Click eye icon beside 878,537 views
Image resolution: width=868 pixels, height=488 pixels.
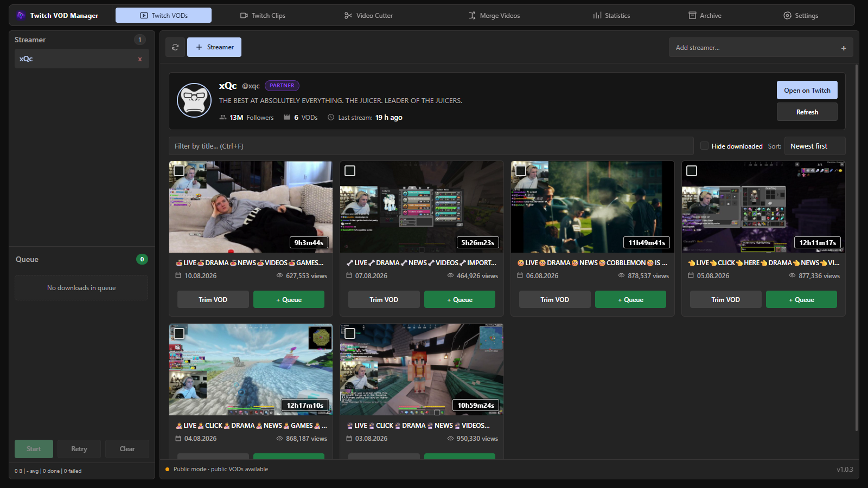pyautogui.click(x=622, y=275)
